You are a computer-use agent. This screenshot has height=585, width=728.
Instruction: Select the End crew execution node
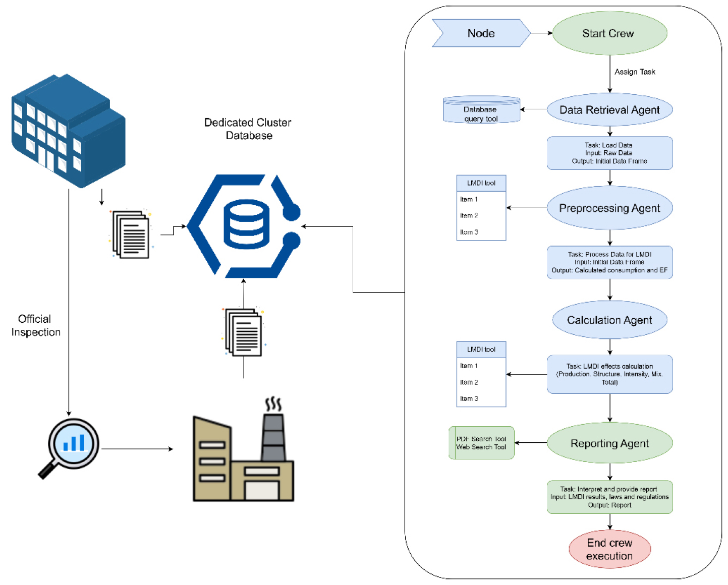609,549
